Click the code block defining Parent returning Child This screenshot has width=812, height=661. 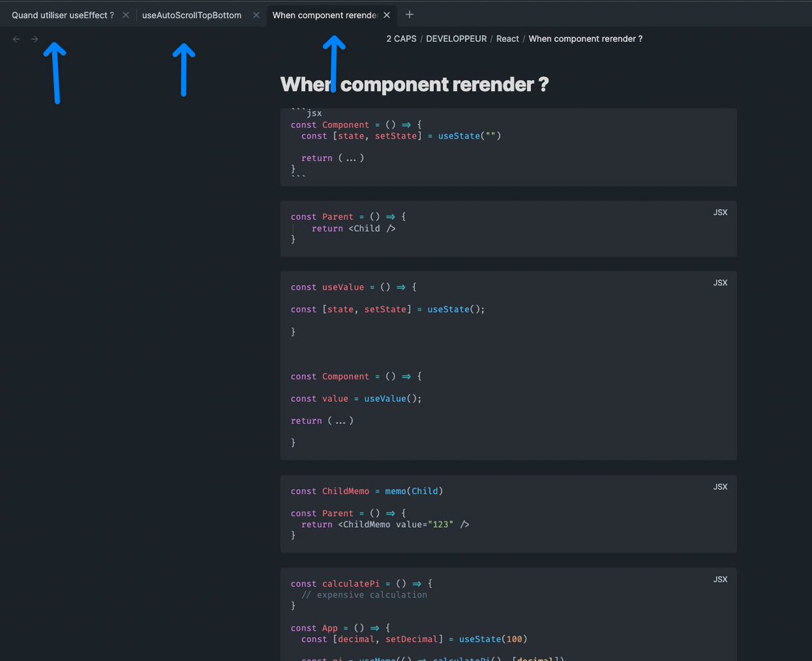point(507,228)
